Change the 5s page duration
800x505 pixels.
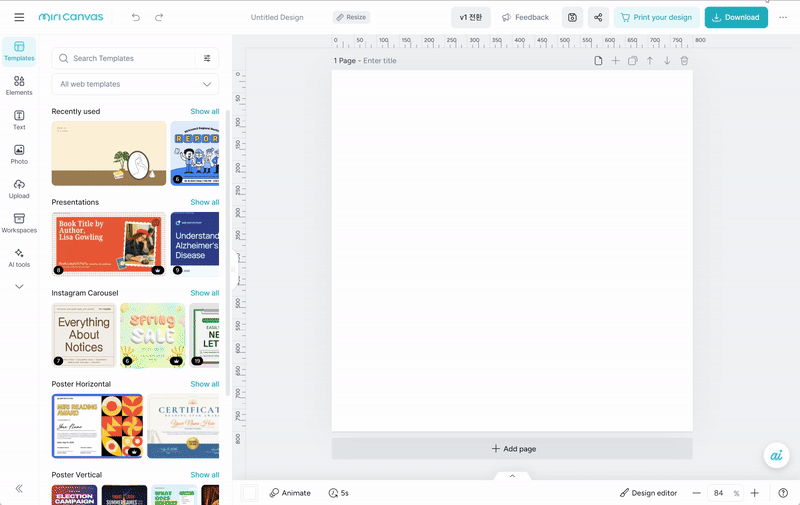(x=339, y=493)
